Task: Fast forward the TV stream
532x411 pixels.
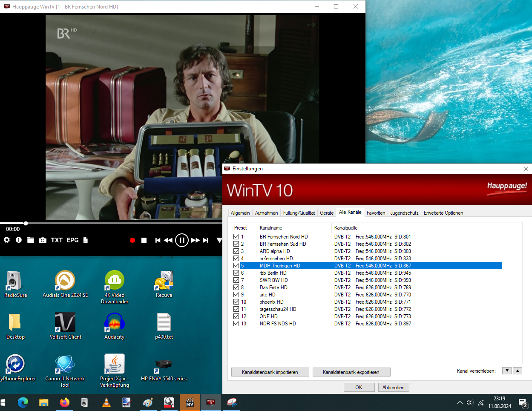Action: tap(196, 240)
